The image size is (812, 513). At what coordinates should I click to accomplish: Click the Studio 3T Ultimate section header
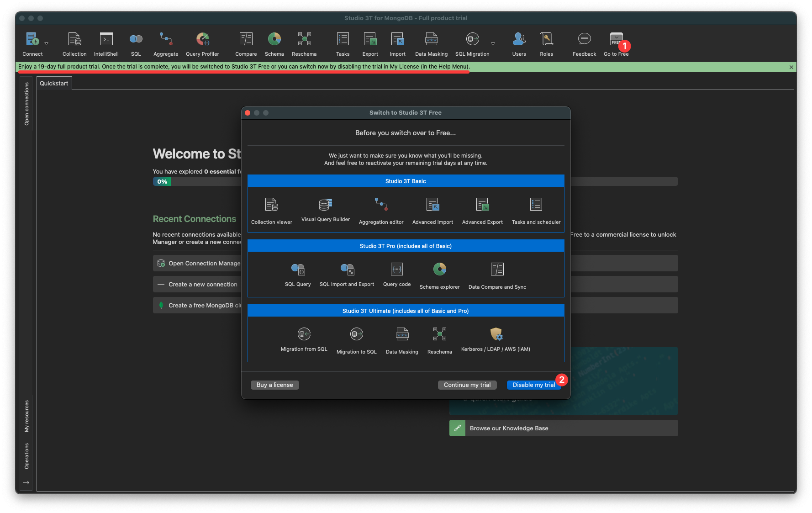coord(406,311)
